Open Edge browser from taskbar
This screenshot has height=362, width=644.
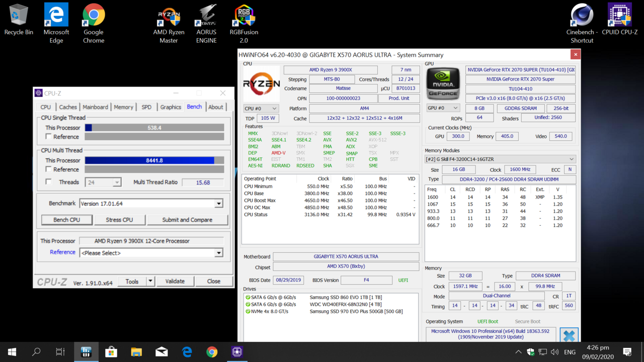point(187,352)
